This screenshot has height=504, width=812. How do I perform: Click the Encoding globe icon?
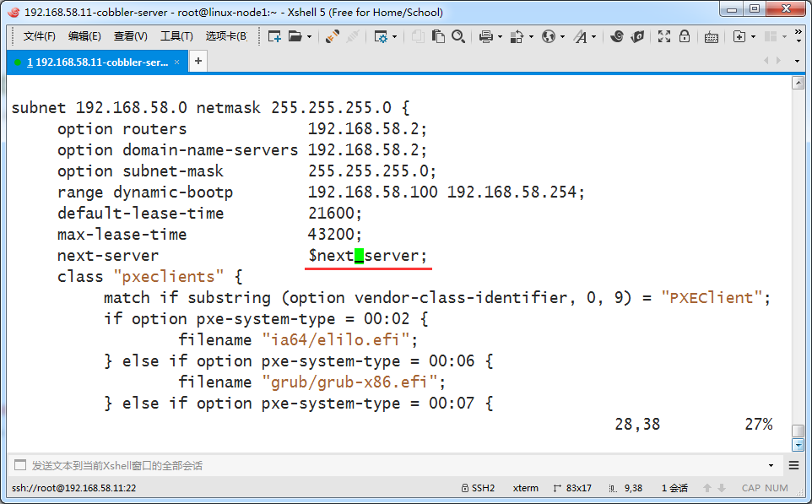(x=549, y=36)
